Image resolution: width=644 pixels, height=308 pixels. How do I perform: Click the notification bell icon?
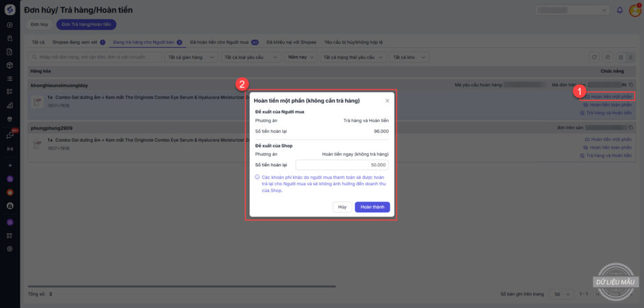[x=620, y=11]
